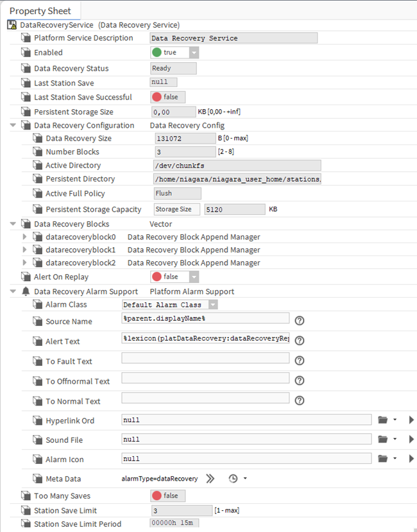Click the question mark beside To Normal Text
417x532 pixels.
pyautogui.click(x=299, y=400)
